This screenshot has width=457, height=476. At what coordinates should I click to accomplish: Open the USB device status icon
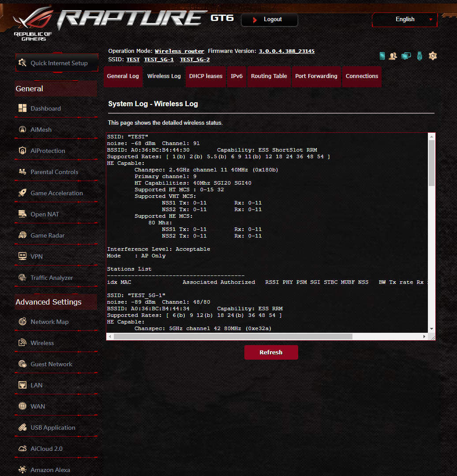(419, 56)
